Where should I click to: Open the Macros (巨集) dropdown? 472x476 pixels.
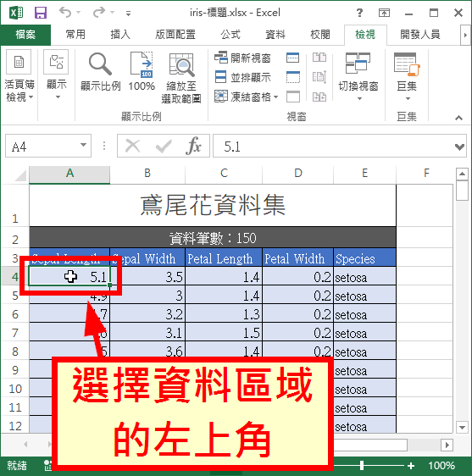[x=407, y=77]
